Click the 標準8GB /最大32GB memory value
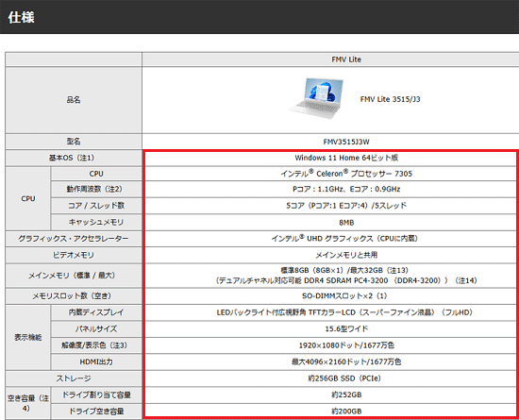Viewport: 519px width, 420px height. pyautogui.click(x=346, y=276)
